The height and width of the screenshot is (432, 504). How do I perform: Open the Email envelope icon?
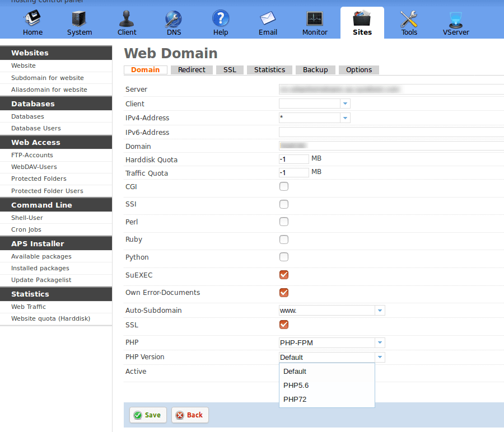[268, 20]
